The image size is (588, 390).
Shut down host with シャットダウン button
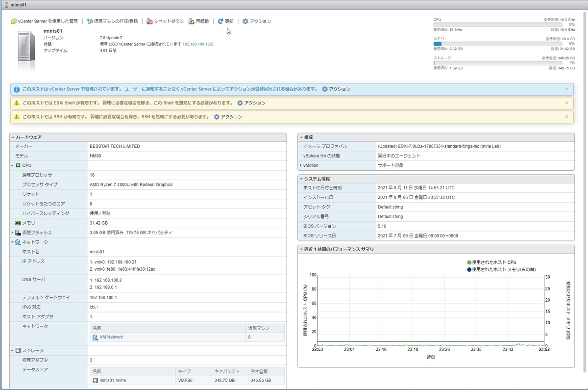pyautogui.click(x=165, y=22)
